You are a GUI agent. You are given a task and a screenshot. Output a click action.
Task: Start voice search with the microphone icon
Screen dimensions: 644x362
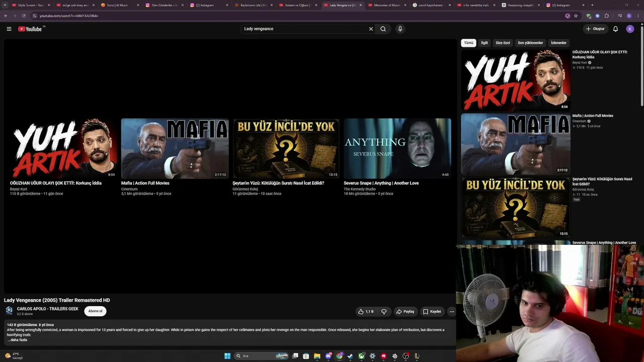pos(400,29)
